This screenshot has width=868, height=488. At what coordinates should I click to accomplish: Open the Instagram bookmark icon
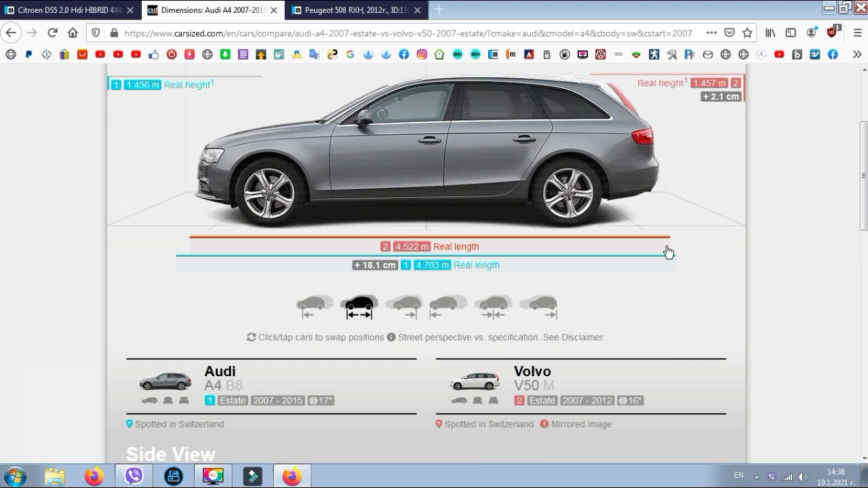422,54
